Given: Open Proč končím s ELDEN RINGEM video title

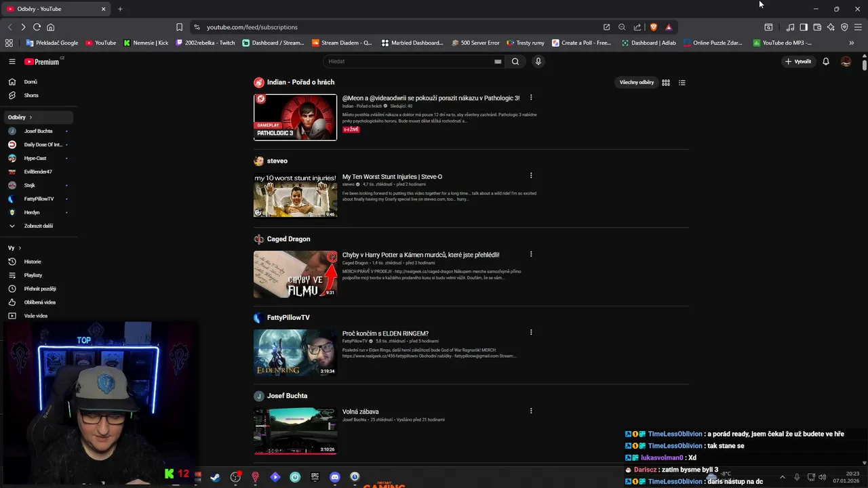Looking at the screenshot, I should tap(385, 333).
